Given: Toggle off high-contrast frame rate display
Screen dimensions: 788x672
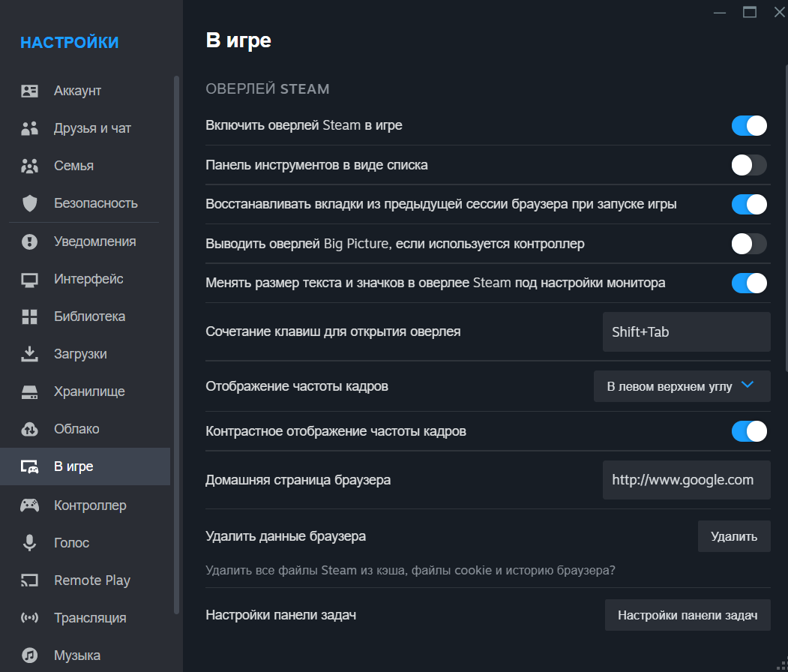Looking at the screenshot, I should (x=749, y=431).
